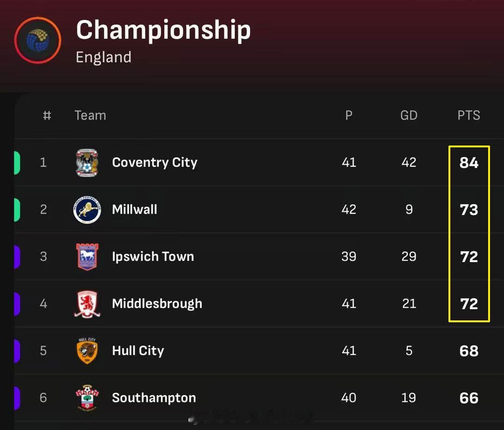Click the Hull City tiger crest
This screenshot has height=430, width=504.
pyautogui.click(x=87, y=351)
